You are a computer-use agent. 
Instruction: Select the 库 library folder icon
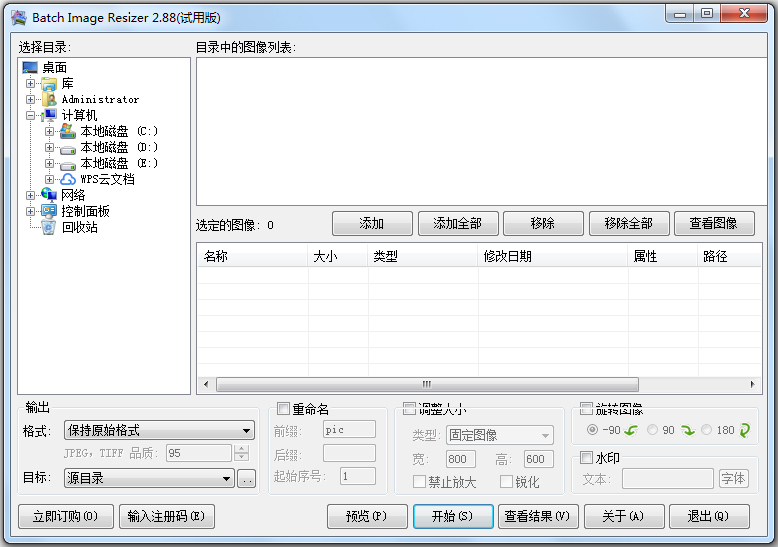click(x=49, y=83)
